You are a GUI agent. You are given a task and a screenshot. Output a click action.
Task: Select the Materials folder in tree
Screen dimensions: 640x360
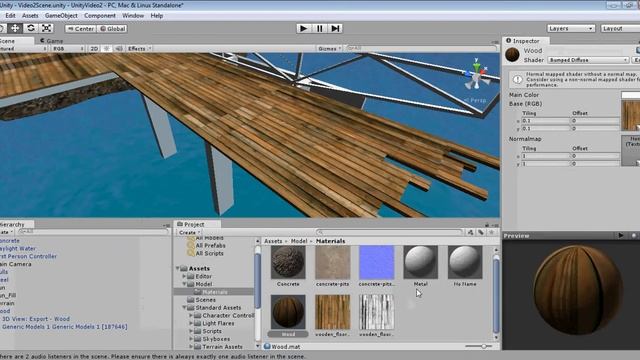[215, 292]
